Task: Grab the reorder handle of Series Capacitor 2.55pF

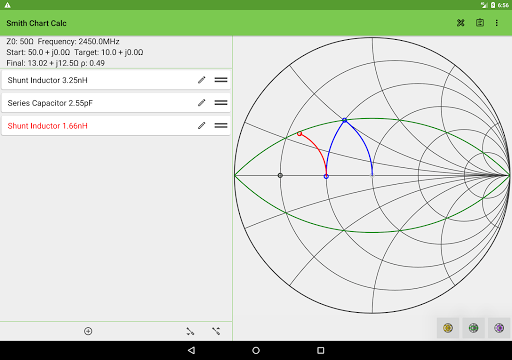Action: pyautogui.click(x=221, y=103)
